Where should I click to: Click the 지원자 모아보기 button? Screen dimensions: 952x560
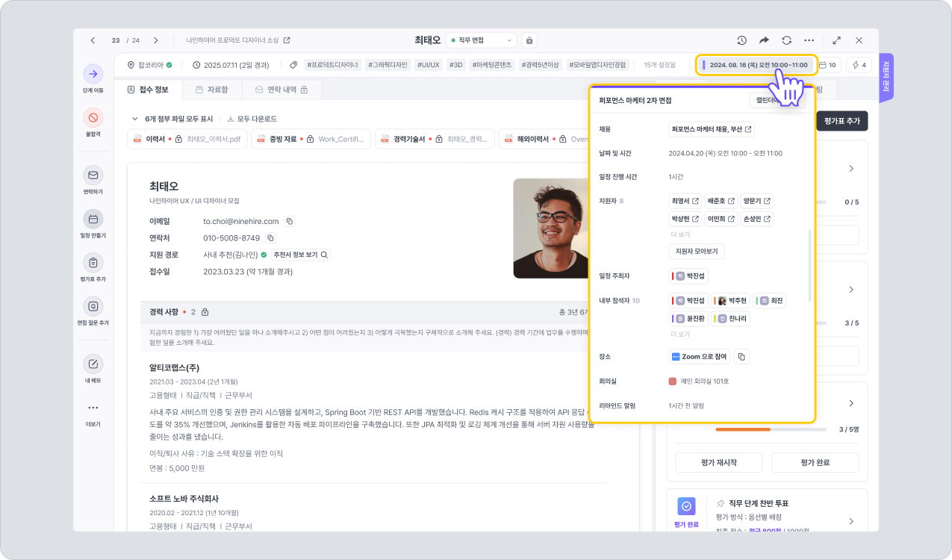point(696,252)
